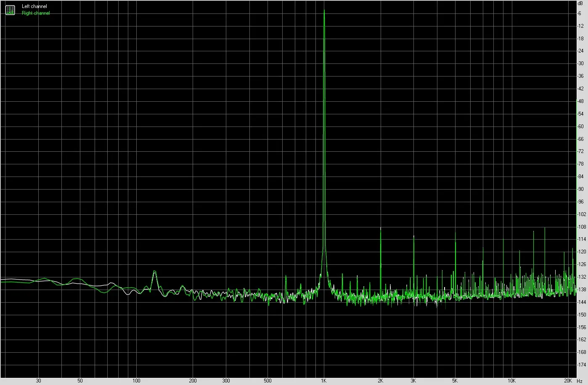Click the -174 dB axis value
The image size is (588, 385).
582,365
